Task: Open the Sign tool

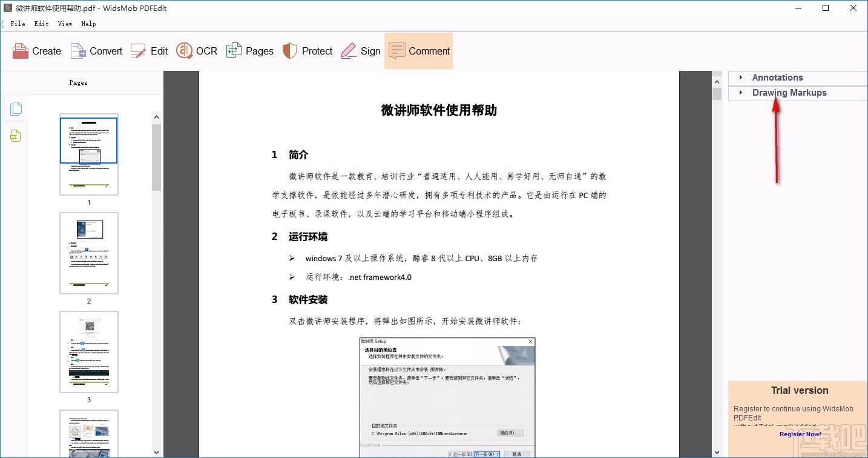Action: 361,51
